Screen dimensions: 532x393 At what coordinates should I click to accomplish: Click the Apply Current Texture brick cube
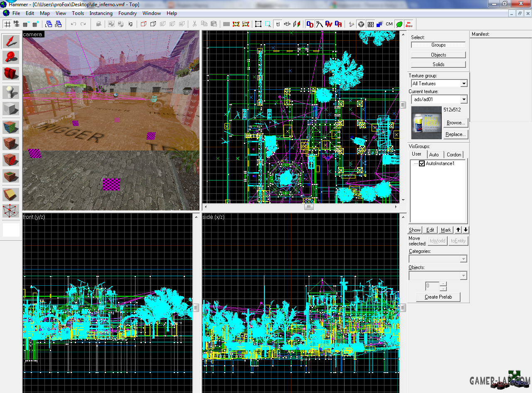click(11, 143)
